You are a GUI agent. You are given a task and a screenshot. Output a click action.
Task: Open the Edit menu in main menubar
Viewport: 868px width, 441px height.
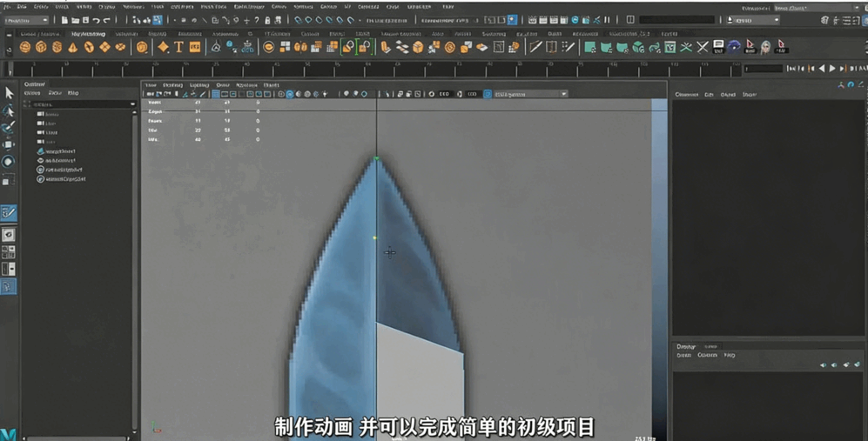[x=22, y=7]
